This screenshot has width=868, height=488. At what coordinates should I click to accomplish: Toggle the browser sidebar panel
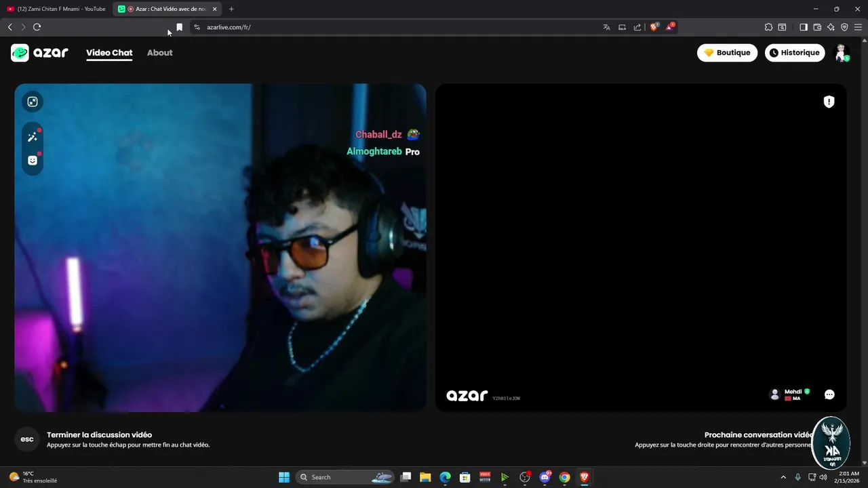pyautogui.click(x=804, y=27)
